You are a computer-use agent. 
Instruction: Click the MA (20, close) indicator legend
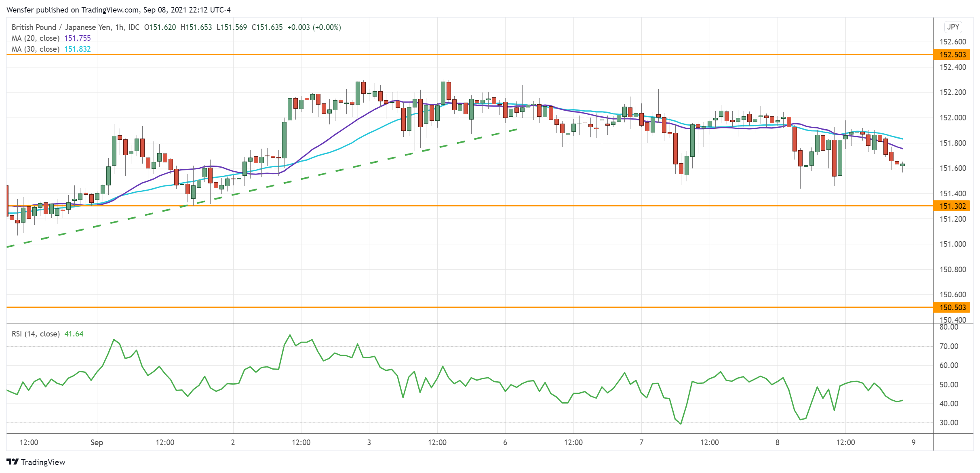(36, 38)
